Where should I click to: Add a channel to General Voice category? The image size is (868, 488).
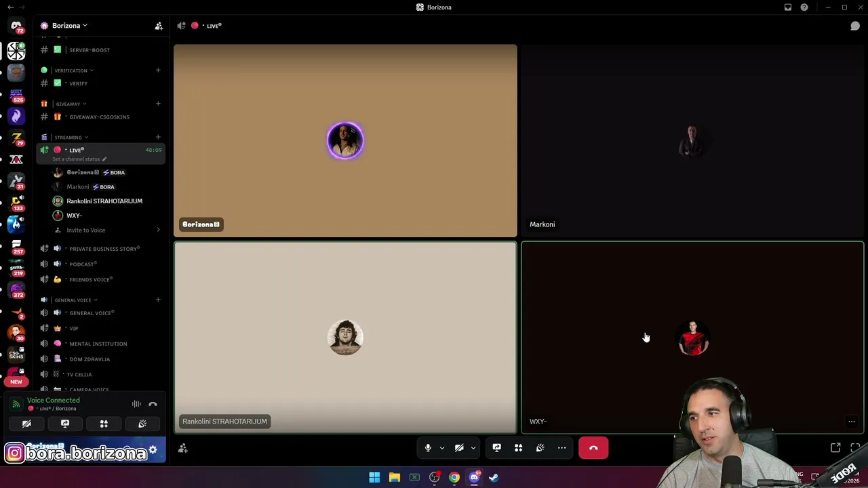(158, 300)
